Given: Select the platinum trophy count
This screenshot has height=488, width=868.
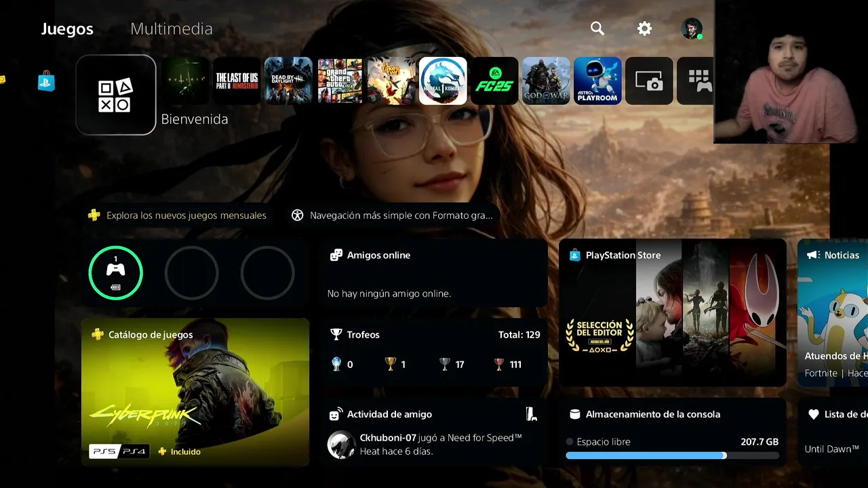Looking at the screenshot, I should pyautogui.click(x=342, y=365).
